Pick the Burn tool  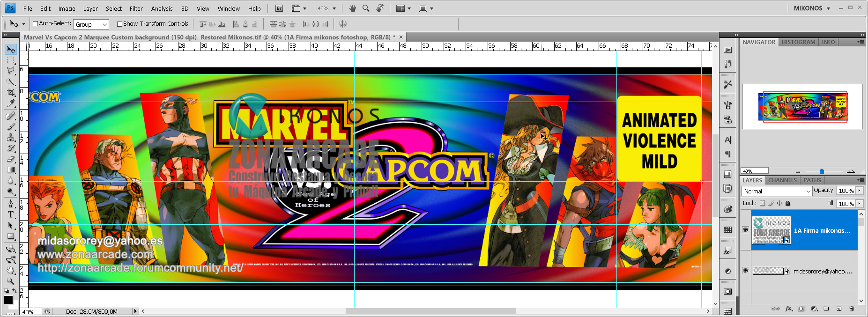coord(10,191)
